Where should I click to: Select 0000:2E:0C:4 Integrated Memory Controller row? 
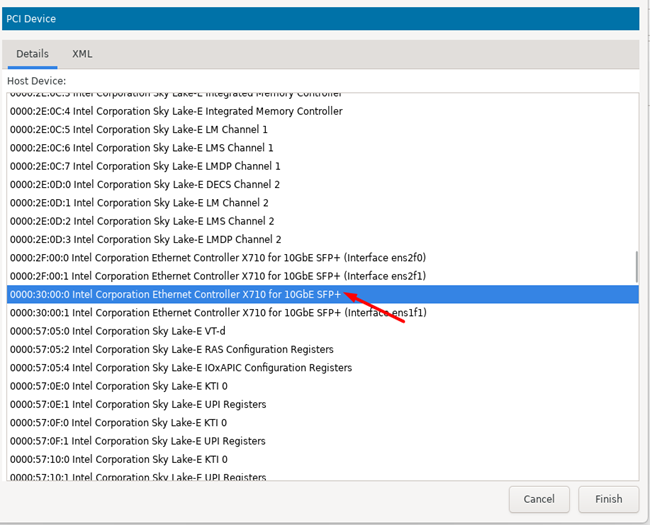click(x=323, y=111)
